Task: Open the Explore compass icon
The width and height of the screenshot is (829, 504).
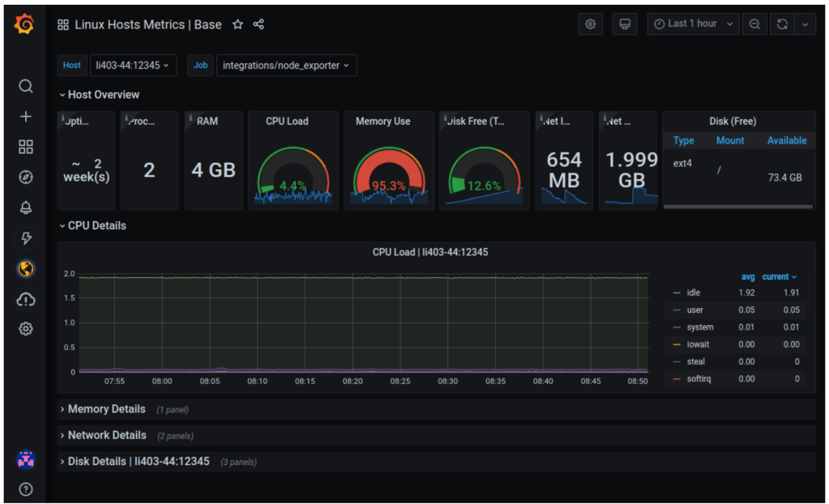Action: 26,177
